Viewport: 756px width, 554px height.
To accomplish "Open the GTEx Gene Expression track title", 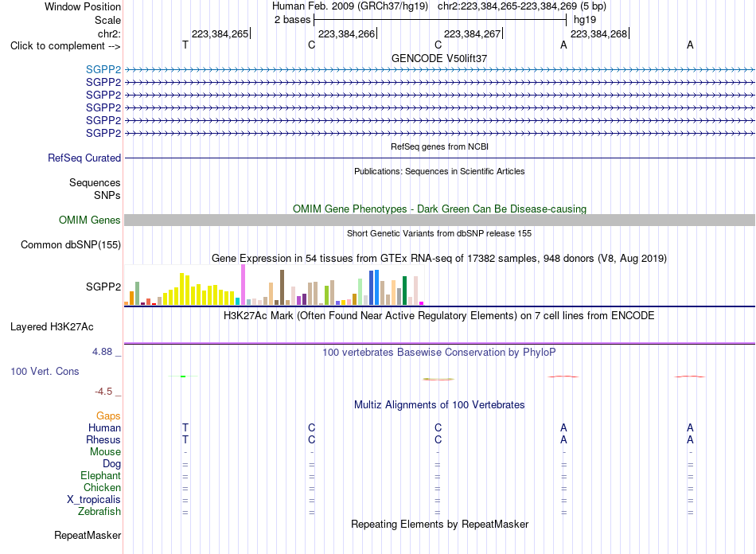I will 439,259.
